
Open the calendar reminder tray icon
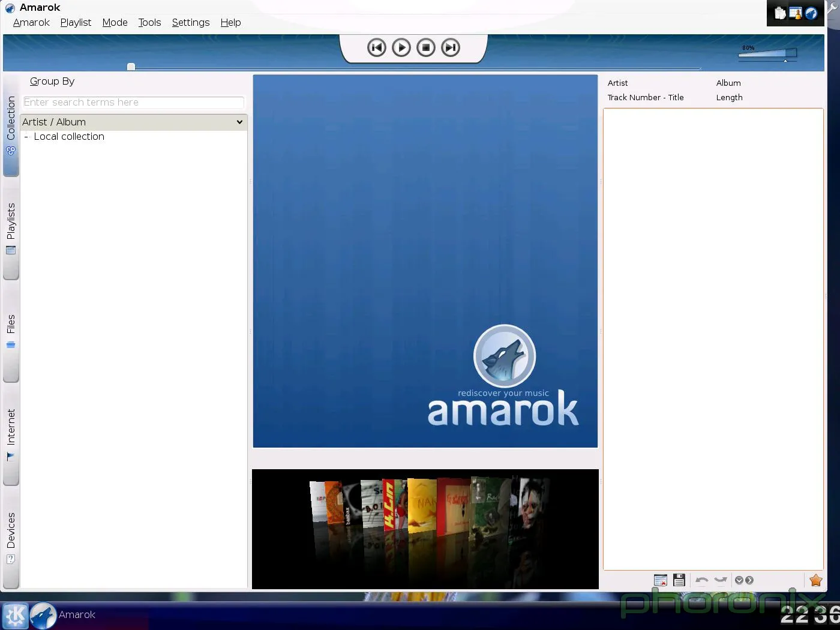click(x=796, y=13)
